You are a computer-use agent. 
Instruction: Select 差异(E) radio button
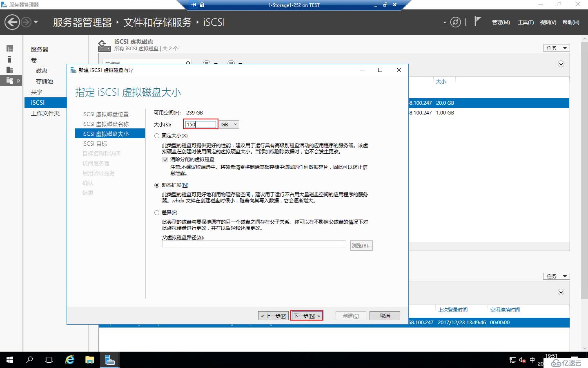point(157,213)
